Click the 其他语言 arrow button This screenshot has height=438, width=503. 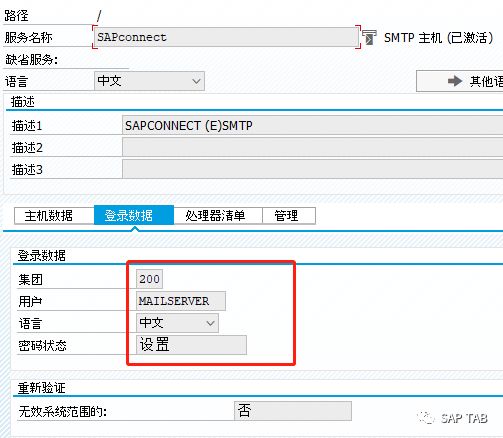click(x=460, y=81)
